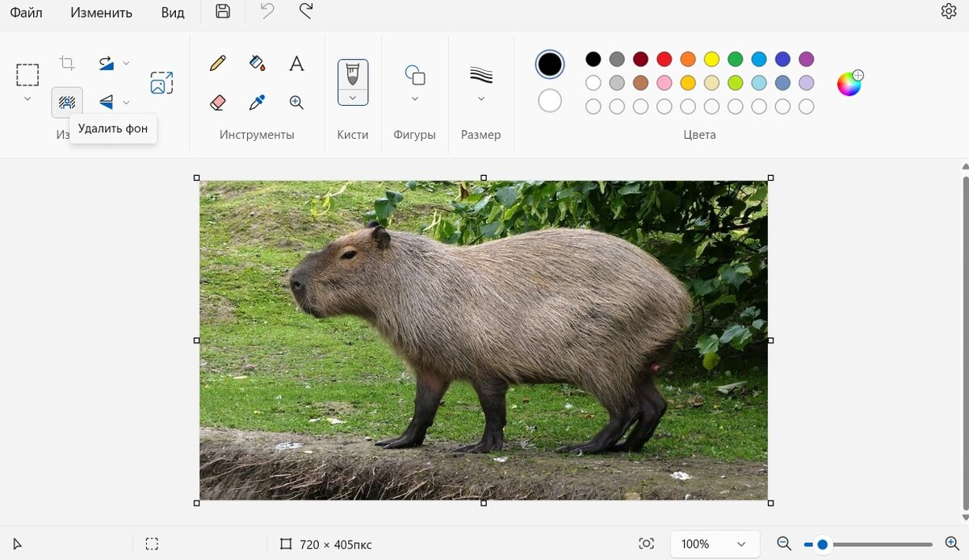The image size is (969, 560).
Task: Pick the pink palette swatch
Action: (665, 82)
